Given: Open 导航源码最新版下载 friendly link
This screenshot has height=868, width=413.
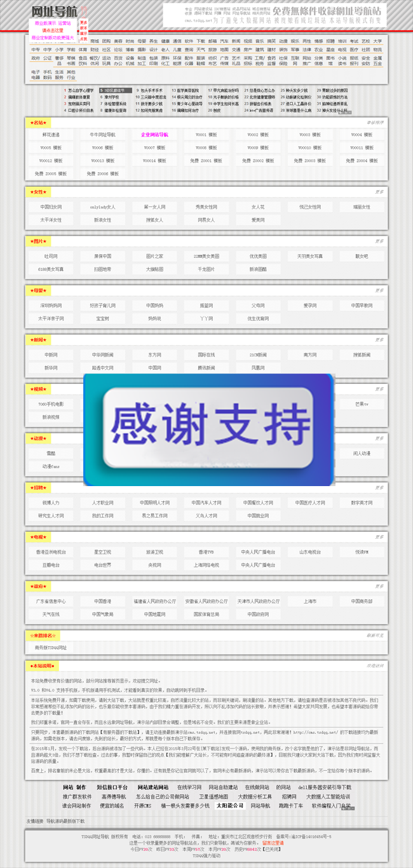Looking at the screenshot, I should coord(66,821).
